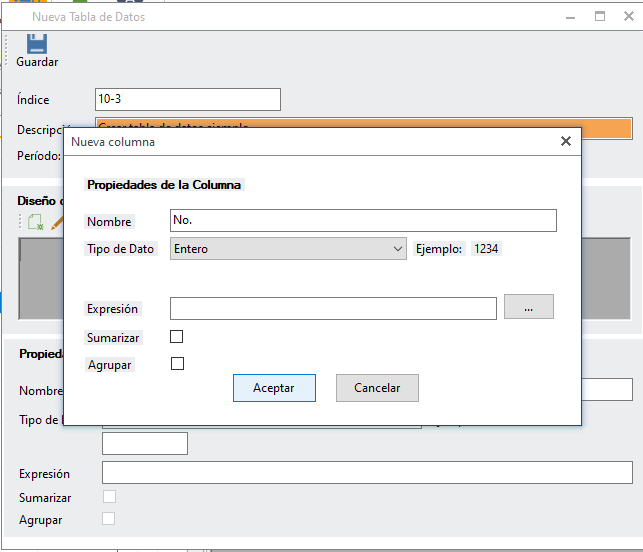
Task: Toggle the background Agrupar checkbox
Action: point(109,518)
